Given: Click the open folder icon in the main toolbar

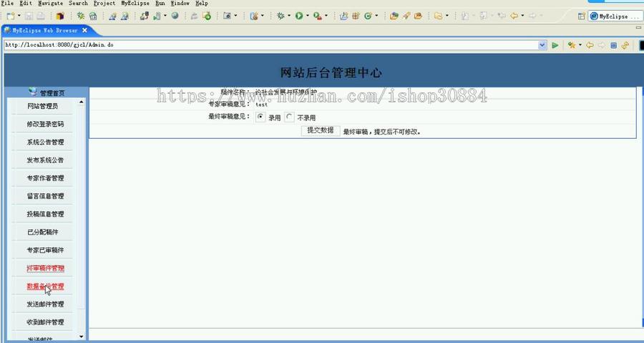Looking at the screenshot, I should point(439,16).
